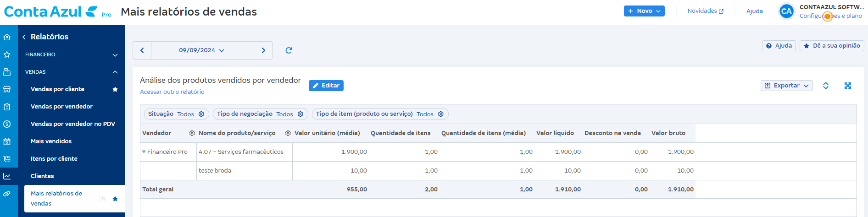Open Vendas por cliente report

click(x=57, y=89)
